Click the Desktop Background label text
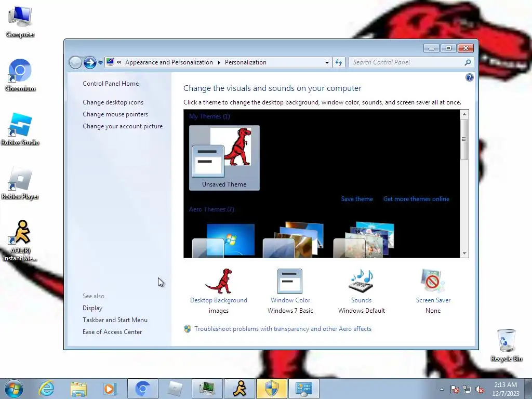 219,300
